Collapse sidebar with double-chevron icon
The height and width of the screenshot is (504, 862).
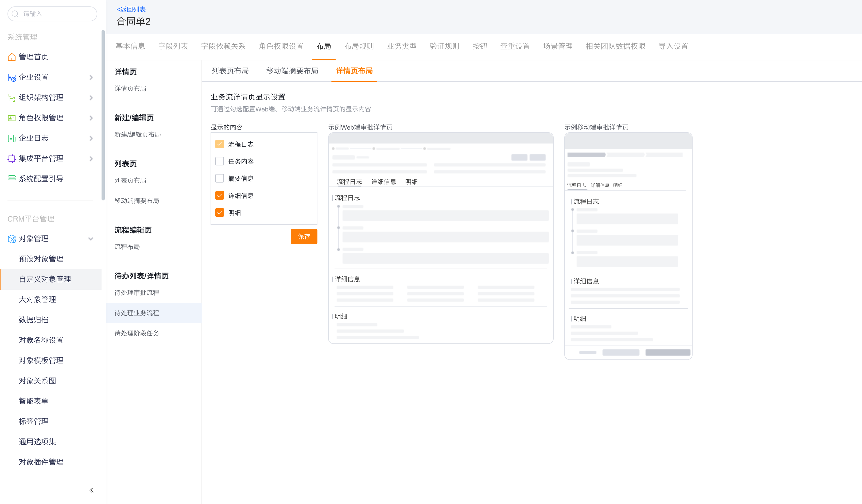pyautogui.click(x=91, y=490)
